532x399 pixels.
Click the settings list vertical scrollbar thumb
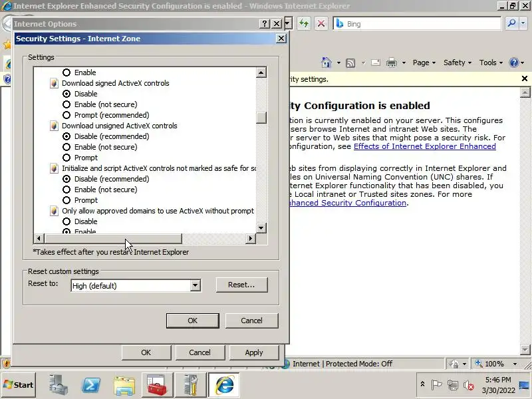point(261,118)
